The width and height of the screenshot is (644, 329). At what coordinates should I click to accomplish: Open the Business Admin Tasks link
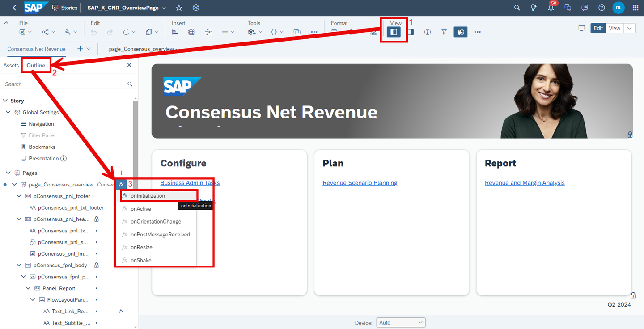[190, 183]
